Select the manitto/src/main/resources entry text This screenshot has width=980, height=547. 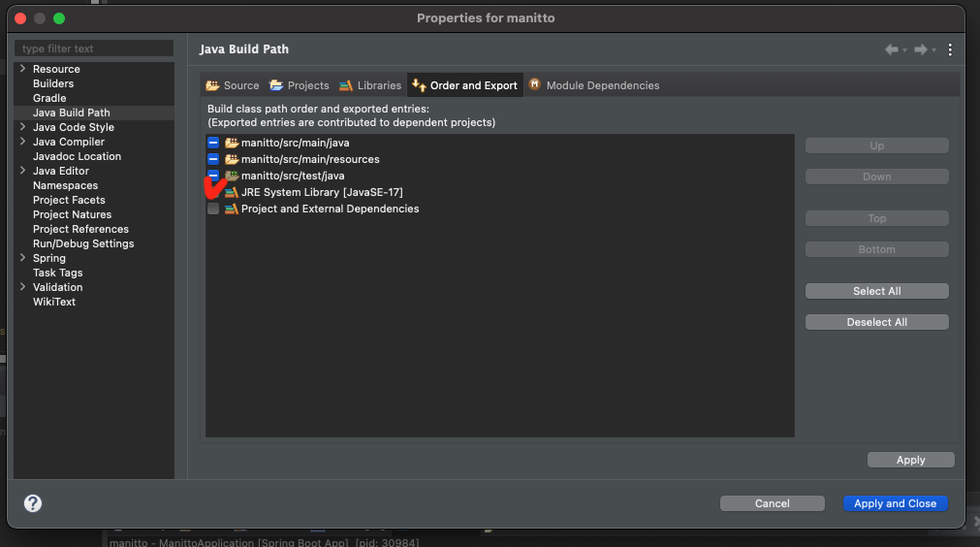[310, 159]
